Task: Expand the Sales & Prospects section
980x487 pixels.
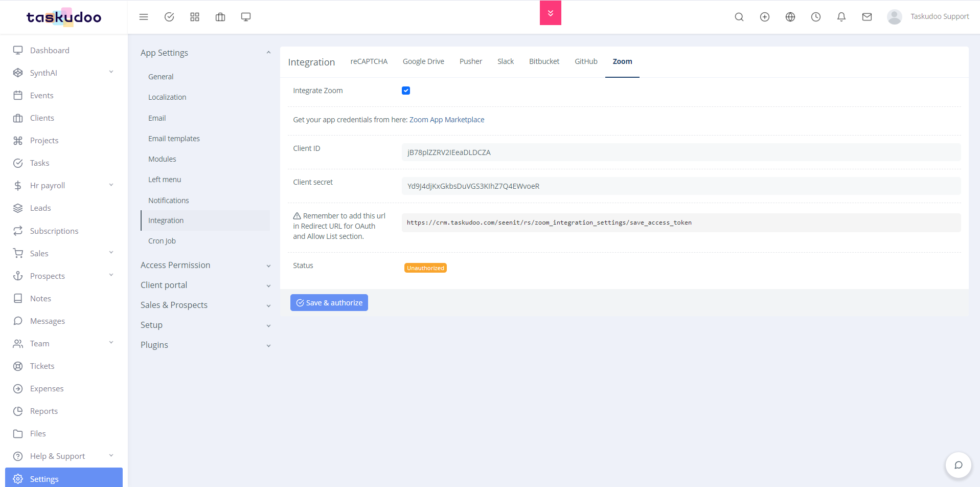Action: (x=206, y=305)
